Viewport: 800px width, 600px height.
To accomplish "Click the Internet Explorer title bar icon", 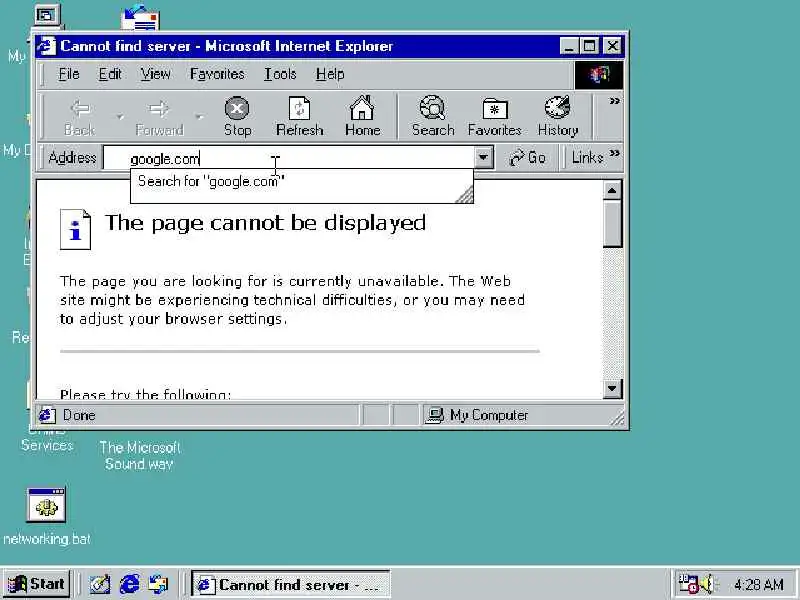I will [47, 46].
